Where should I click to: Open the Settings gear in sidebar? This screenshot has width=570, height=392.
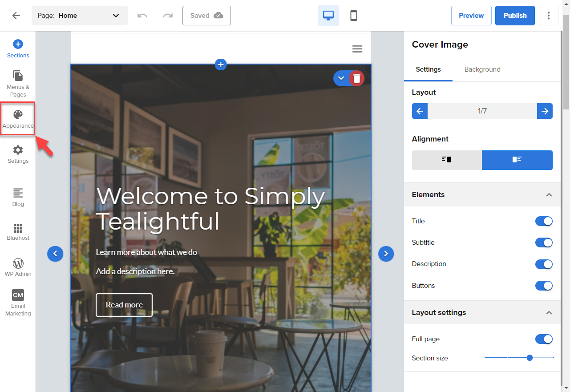click(18, 154)
